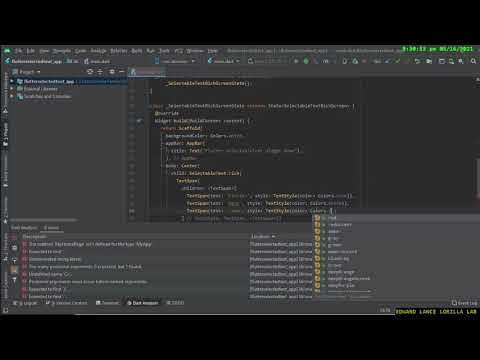This screenshot has height=360, width=480.
Task: Hide the Project panel with minus icon
Action: 122,72
